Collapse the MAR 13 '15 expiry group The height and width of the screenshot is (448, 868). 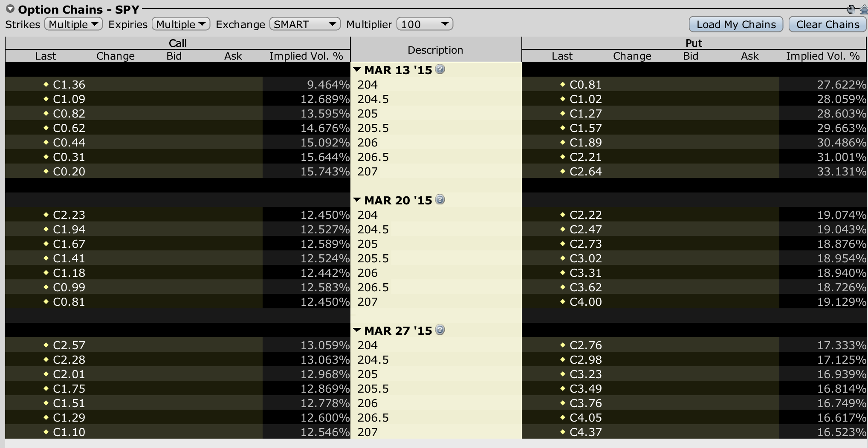click(357, 69)
